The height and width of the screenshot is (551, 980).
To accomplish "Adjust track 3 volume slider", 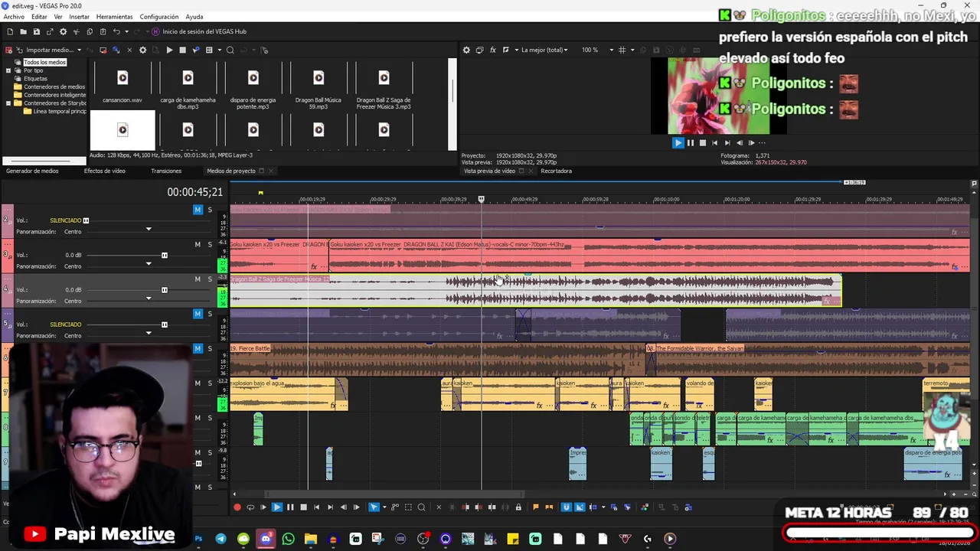I will 164,255.
